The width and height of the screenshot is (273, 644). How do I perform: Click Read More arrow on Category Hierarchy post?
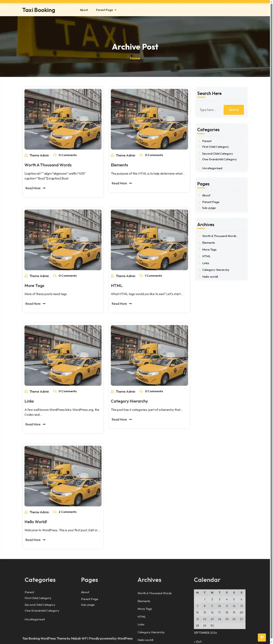coord(130,420)
